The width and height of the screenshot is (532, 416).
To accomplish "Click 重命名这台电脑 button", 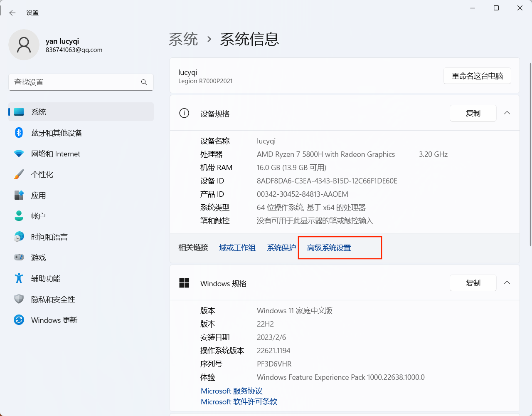I will coord(477,76).
